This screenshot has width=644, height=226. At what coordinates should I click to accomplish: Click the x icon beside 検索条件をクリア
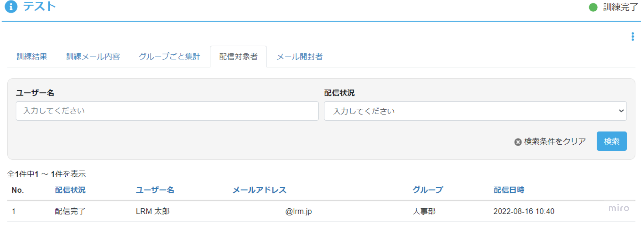518,142
